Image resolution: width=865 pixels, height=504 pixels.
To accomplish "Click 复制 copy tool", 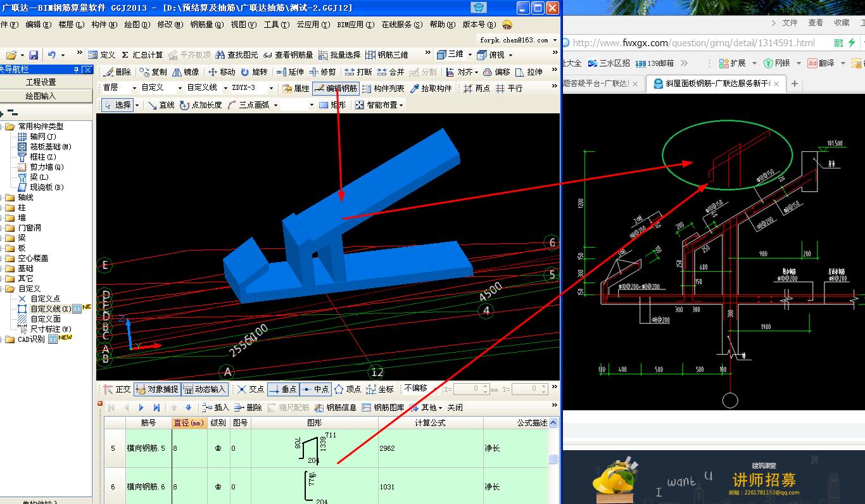I will point(154,72).
